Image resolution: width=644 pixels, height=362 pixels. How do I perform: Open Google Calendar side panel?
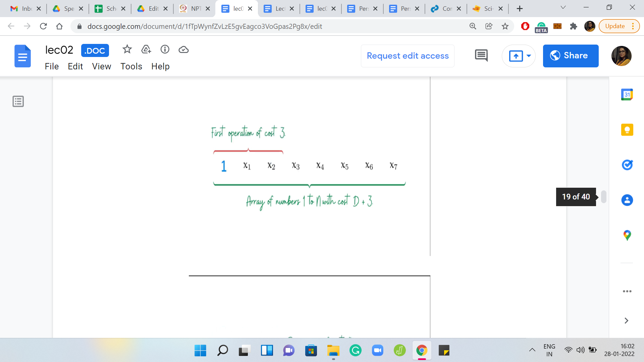pyautogui.click(x=627, y=95)
